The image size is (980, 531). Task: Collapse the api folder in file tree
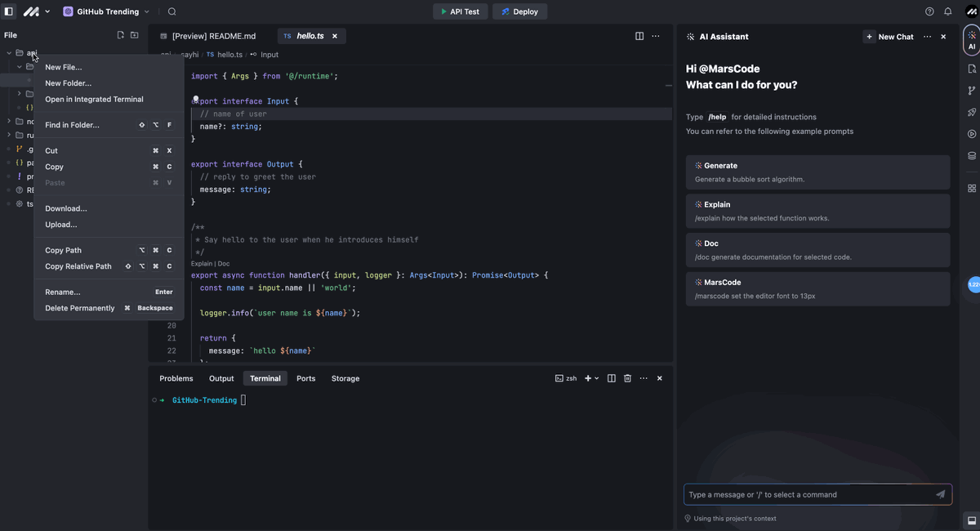[9, 53]
